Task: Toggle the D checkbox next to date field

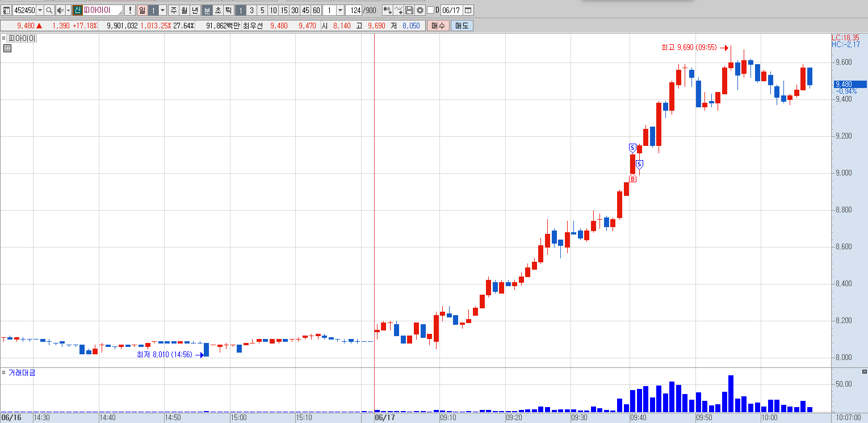Action: click(430, 10)
